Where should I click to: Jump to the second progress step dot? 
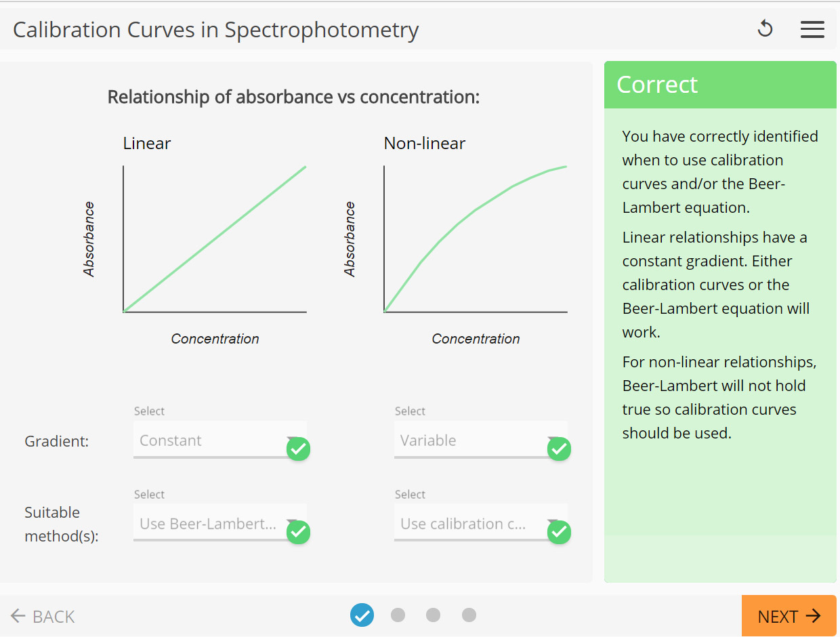[x=398, y=615]
